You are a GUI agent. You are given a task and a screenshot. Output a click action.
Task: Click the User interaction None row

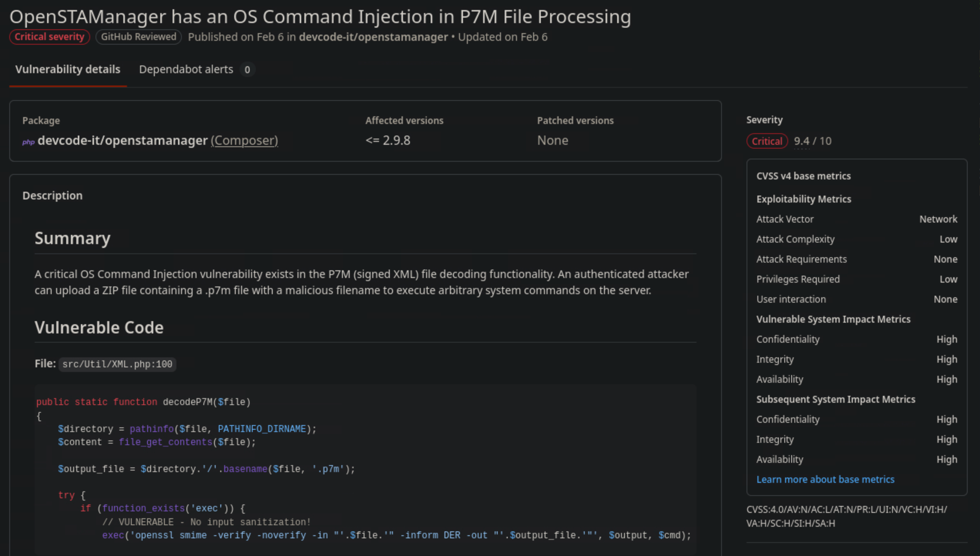(x=857, y=299)
